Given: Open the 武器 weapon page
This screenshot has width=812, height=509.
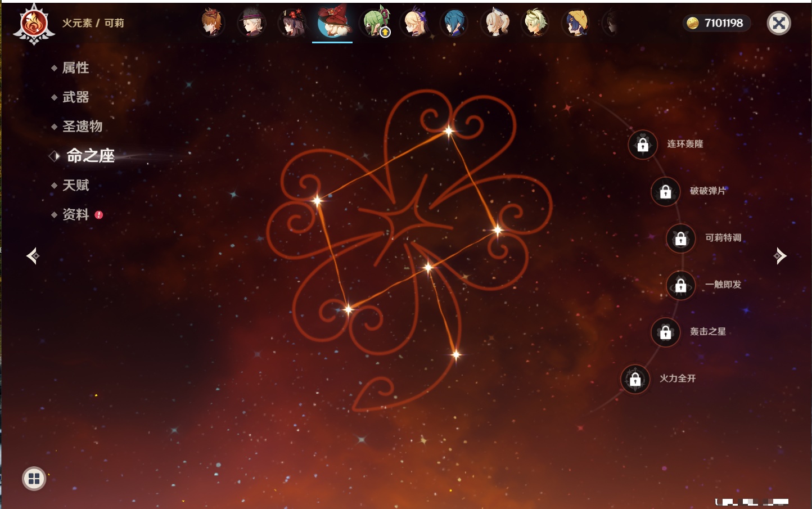Looking at the screenshot, I should point(75,97).
